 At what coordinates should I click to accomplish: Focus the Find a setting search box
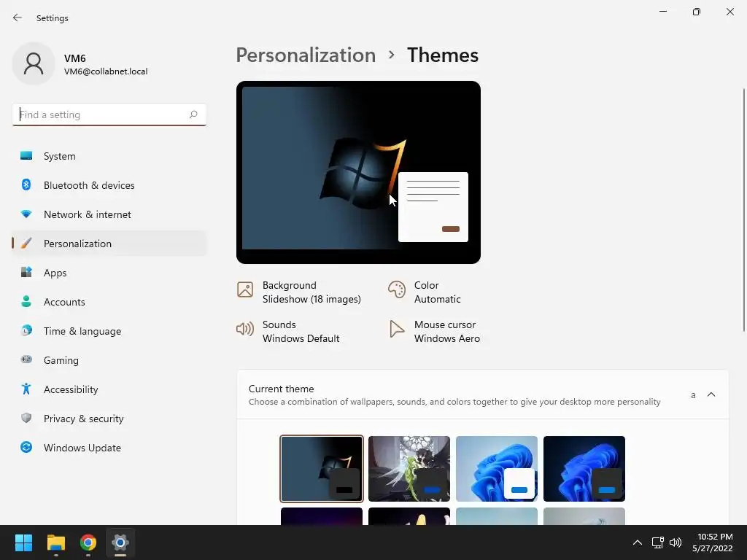click(109, 114)
